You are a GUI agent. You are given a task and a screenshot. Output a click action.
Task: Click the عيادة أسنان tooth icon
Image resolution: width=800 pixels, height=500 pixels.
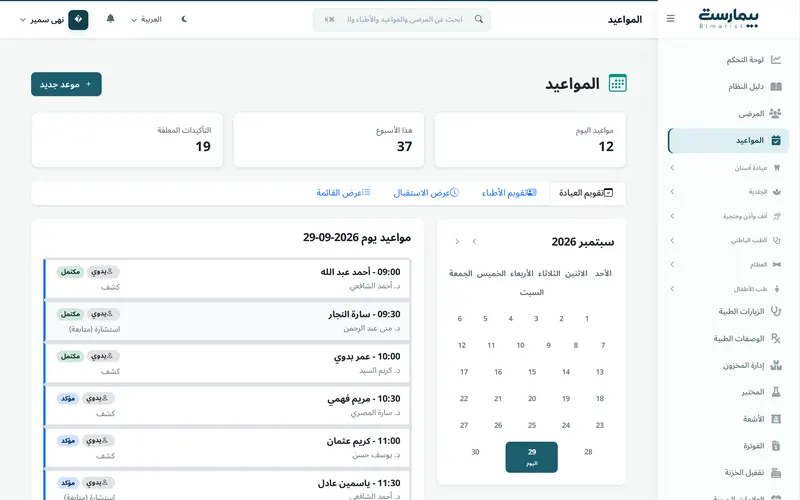[x=777, y=168]
